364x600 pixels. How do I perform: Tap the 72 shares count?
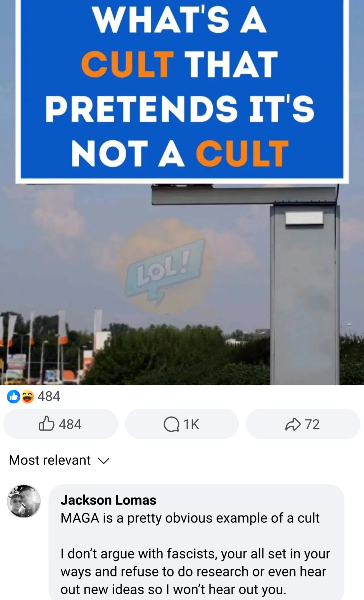pyautogui.click(x=312, y=424)
